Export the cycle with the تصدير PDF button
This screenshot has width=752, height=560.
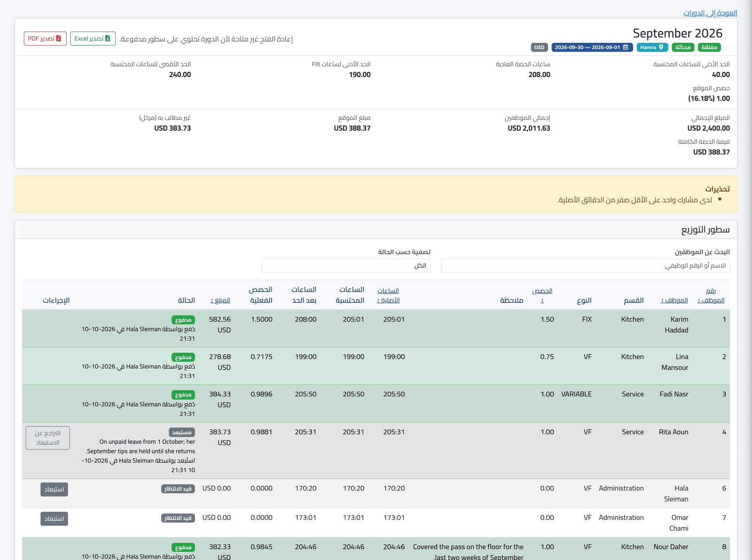coord(45,39)
